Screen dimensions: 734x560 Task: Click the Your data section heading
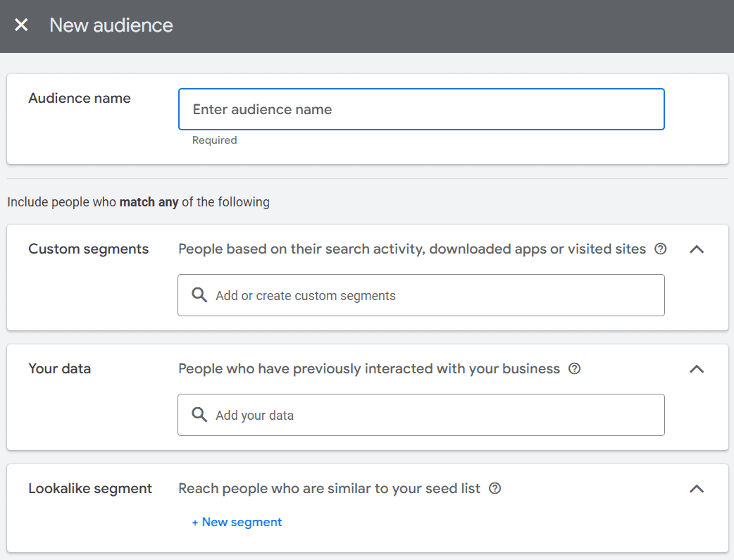click(x=60, y=368)
